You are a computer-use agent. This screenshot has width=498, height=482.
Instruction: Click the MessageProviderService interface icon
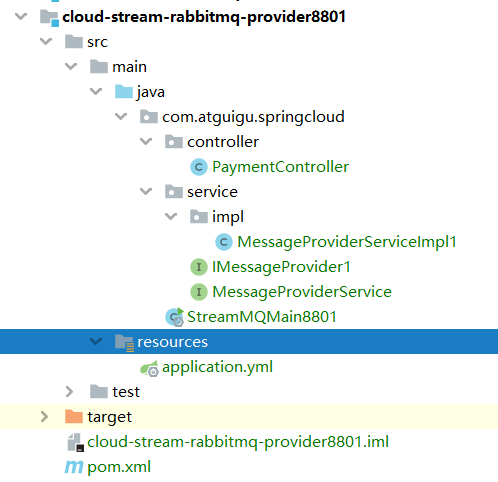[199, 292]
